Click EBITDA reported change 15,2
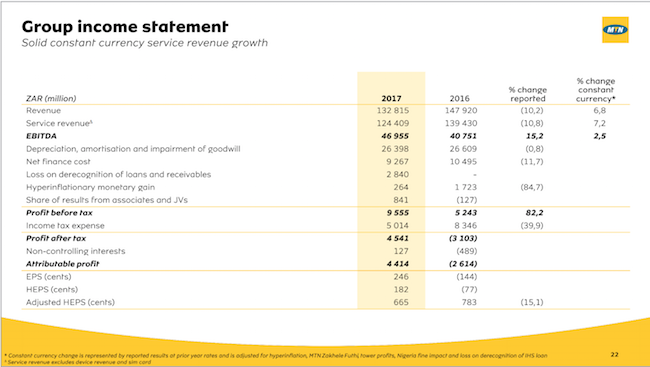The height and width of the screenshot is (367, 650). click(535, 136)
